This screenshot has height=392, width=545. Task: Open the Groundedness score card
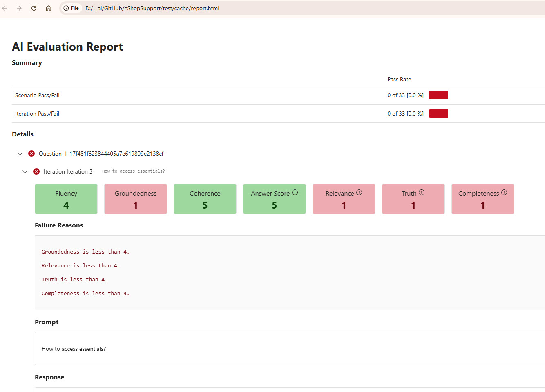pos(136,199)
